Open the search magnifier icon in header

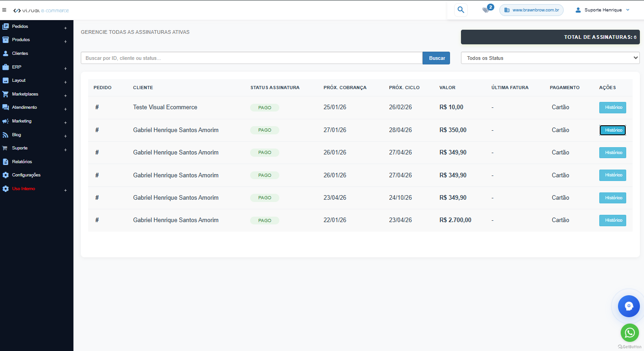(x=461, y=10)
